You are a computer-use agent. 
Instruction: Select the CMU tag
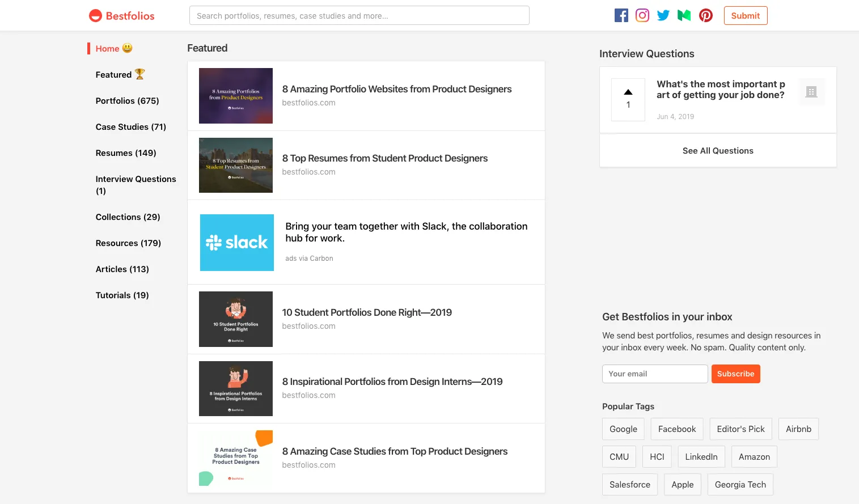coord(619,457)
